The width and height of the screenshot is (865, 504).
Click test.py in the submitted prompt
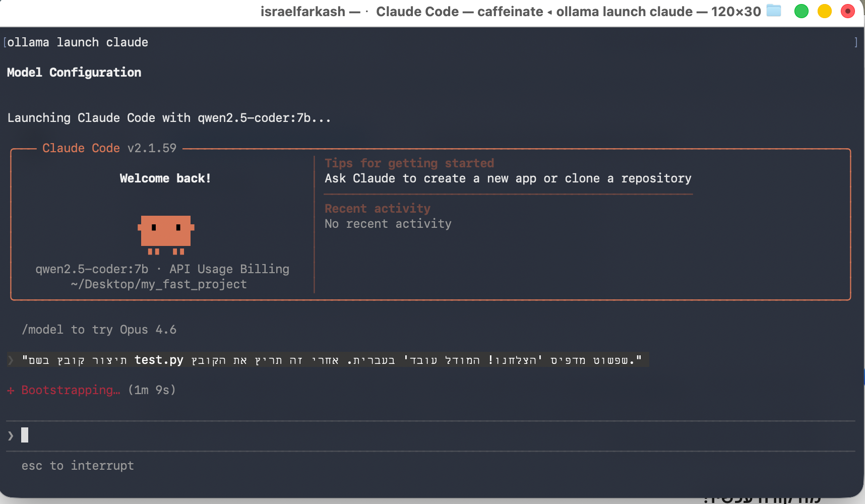point(159,360)
